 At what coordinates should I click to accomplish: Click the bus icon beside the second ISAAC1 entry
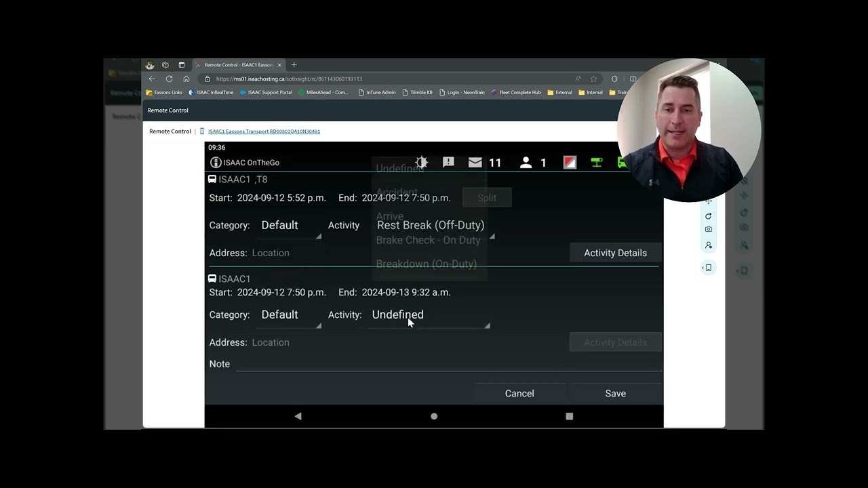212,279
